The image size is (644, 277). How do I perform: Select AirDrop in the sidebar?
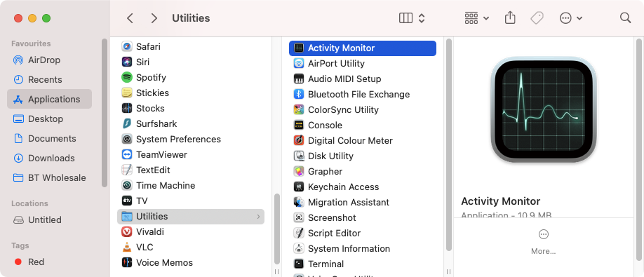tap(49, 60)
